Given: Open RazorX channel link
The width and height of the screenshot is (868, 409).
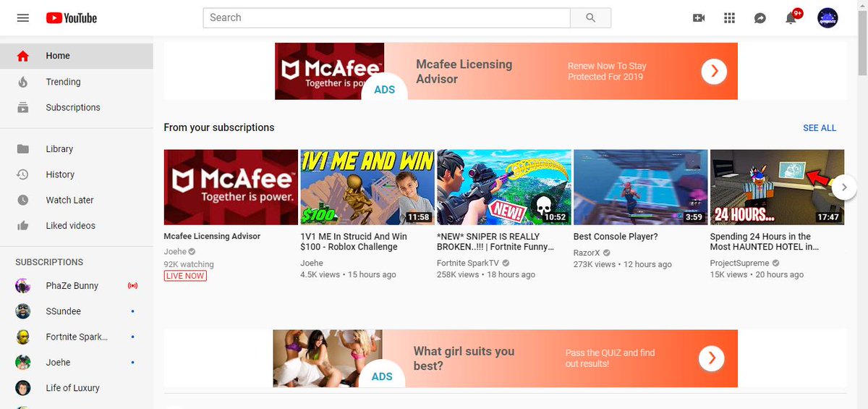Looking at the screenshot, I should coord(587,252).
